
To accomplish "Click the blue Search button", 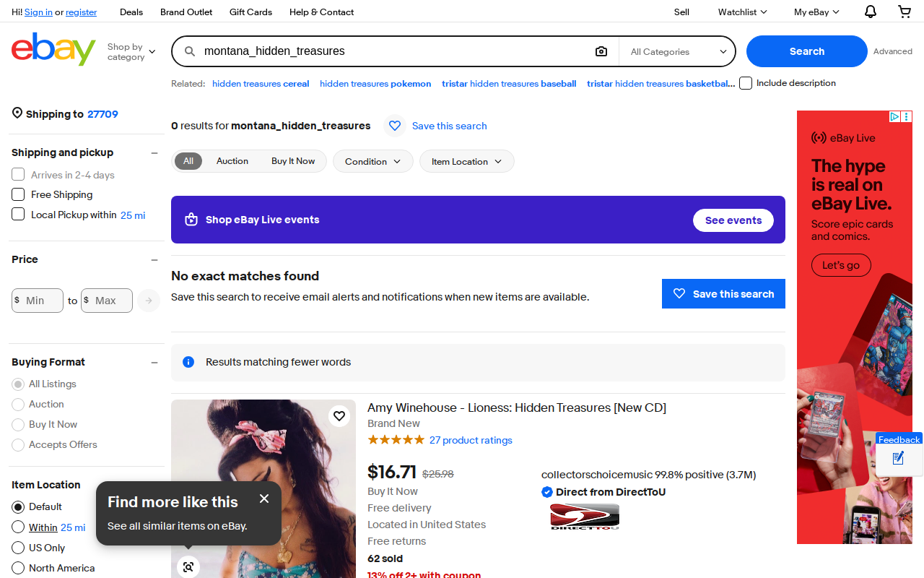I will (x=806, y=51).
